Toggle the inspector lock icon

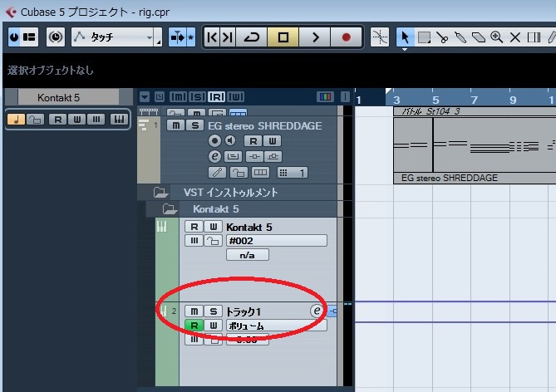[35, 119]
